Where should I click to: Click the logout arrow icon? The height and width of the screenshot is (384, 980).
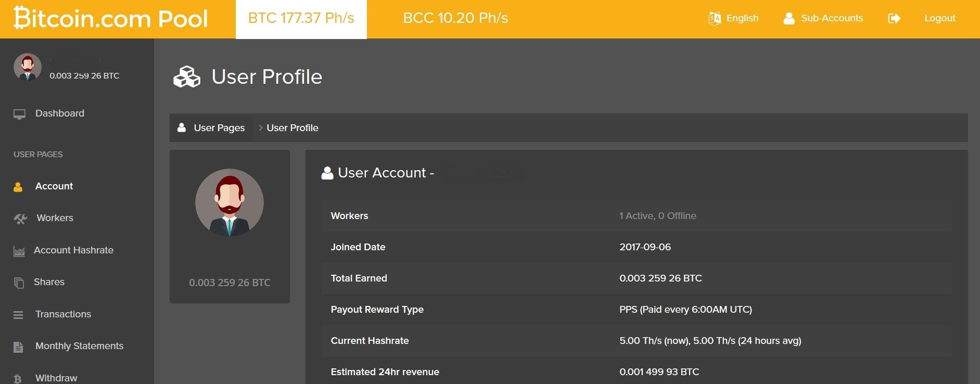(894, 19)
